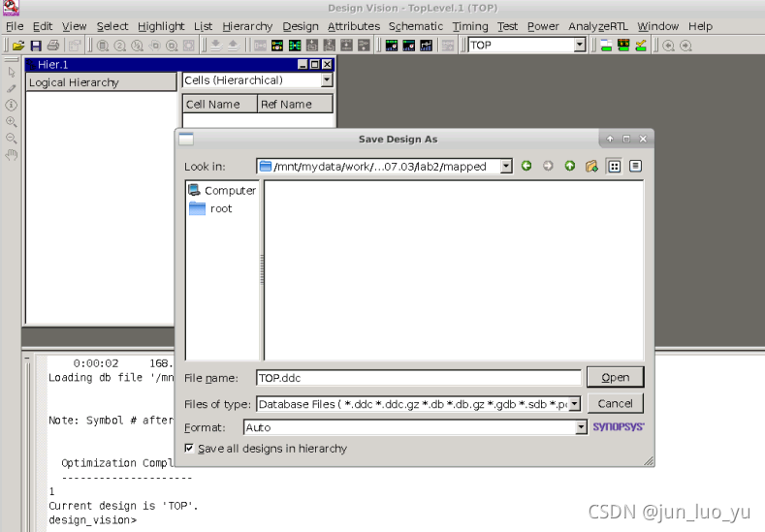This screenshot has height=532, width=765.
Task: Click "Current design is 'TOP'." in the console
Action: (123, 506)
